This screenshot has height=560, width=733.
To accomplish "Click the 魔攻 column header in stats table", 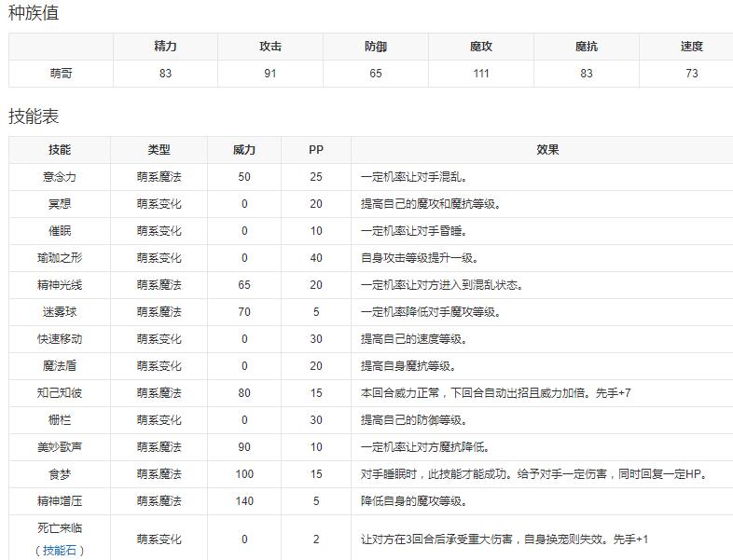I will coord(481,46).
